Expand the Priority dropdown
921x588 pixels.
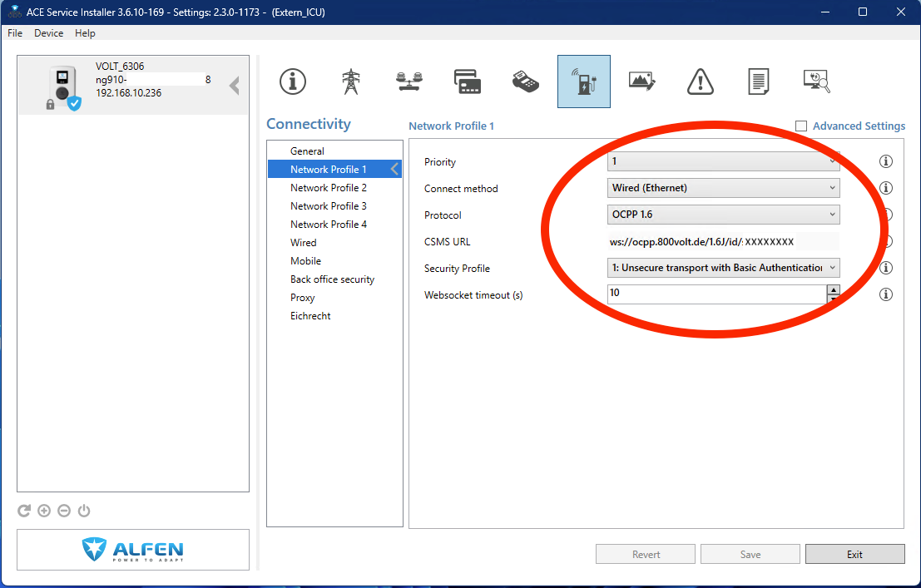(723, 161)
